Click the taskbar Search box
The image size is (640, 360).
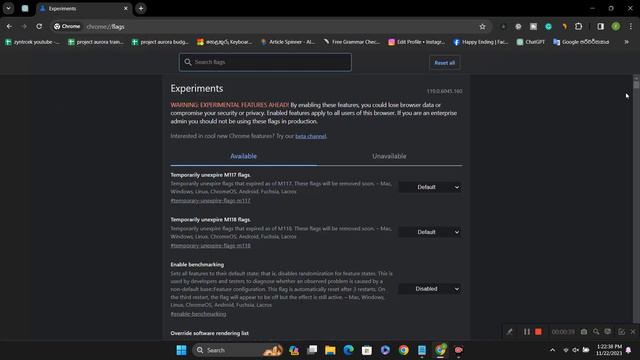point(238,350)
